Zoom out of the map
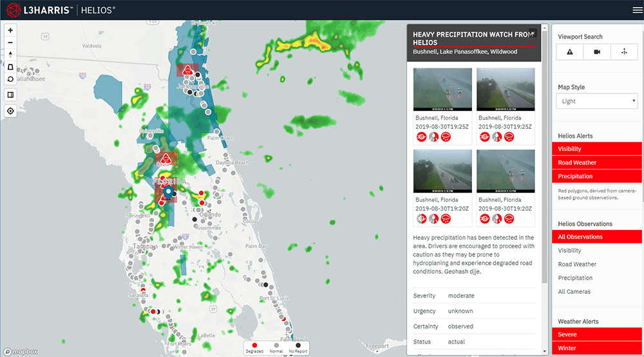Viewport: 644px width, 357px height. [10, 43]
